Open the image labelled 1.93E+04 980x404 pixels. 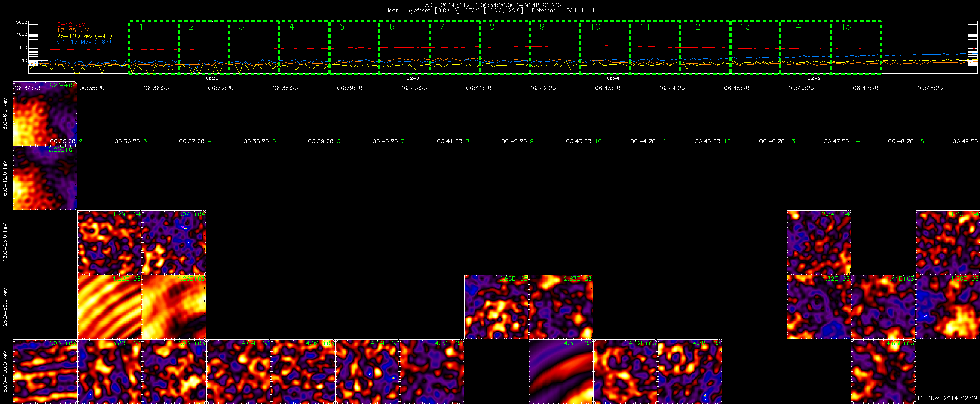tap(948, 242)
